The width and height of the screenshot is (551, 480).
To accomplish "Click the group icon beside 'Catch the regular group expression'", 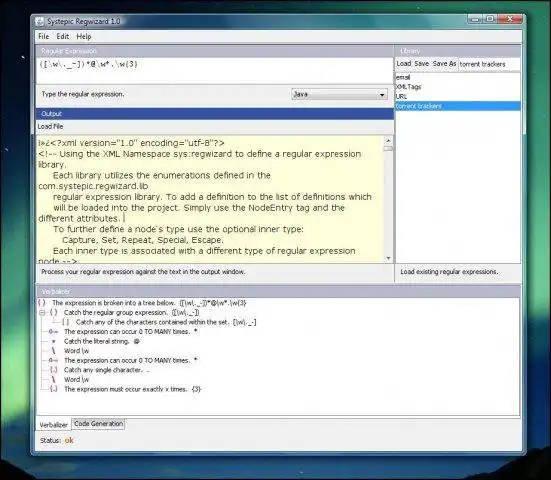I will tap(54, 312).
